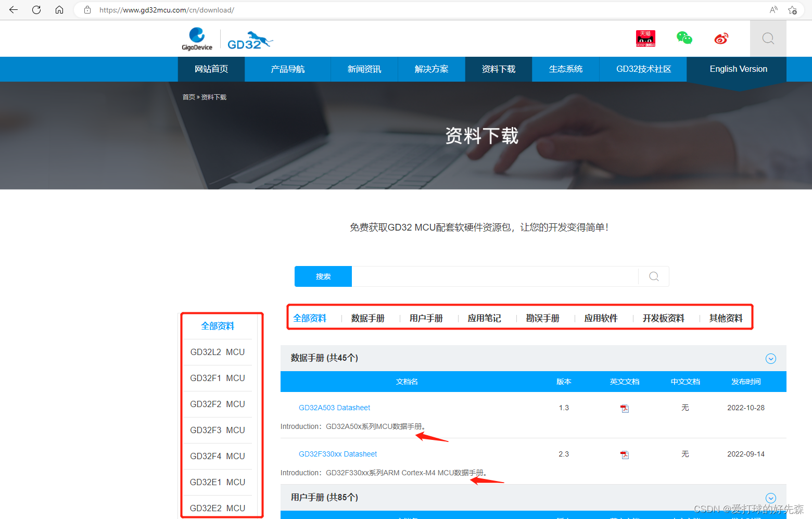This screenshot has width=812, height=519.
Task: Click version 2.3 of GD32F330xx Datasheet
Action: tap(564, 454)
